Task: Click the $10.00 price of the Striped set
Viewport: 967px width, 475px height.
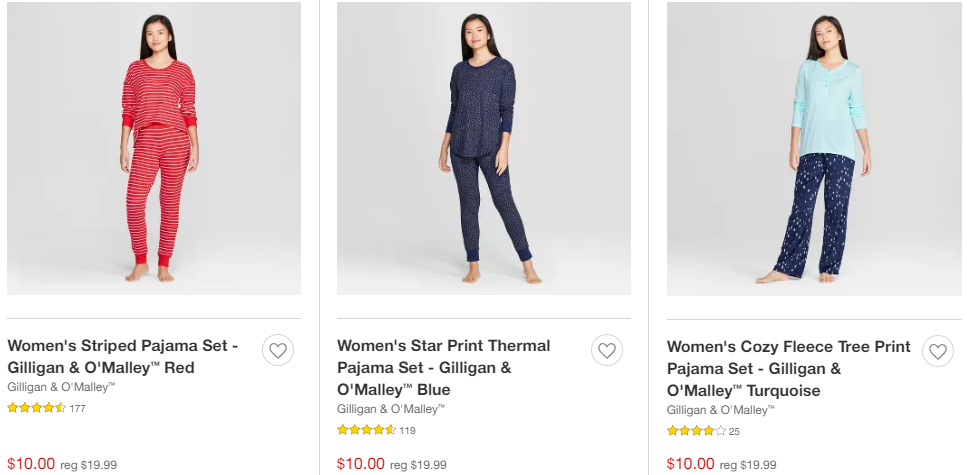Action: point(31,463)
